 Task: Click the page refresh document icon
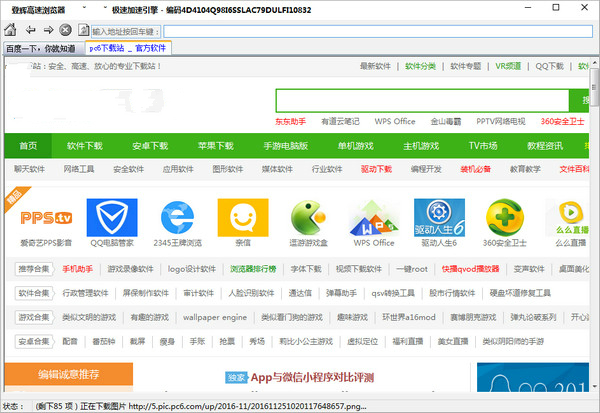[x=83, y=30]
